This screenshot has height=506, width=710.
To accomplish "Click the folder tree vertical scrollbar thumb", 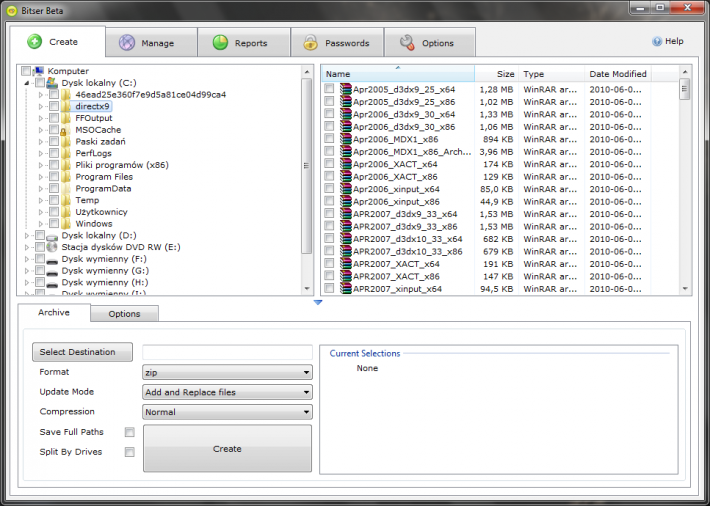I will coord(307,166).
